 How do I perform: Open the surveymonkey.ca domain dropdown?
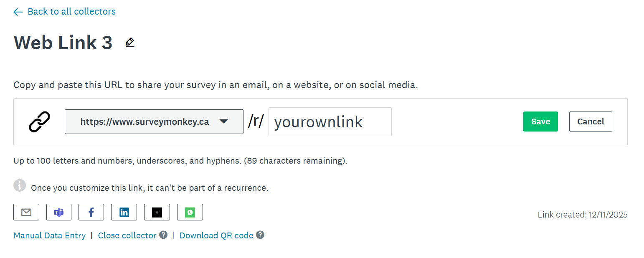click(x=154, y=121)
